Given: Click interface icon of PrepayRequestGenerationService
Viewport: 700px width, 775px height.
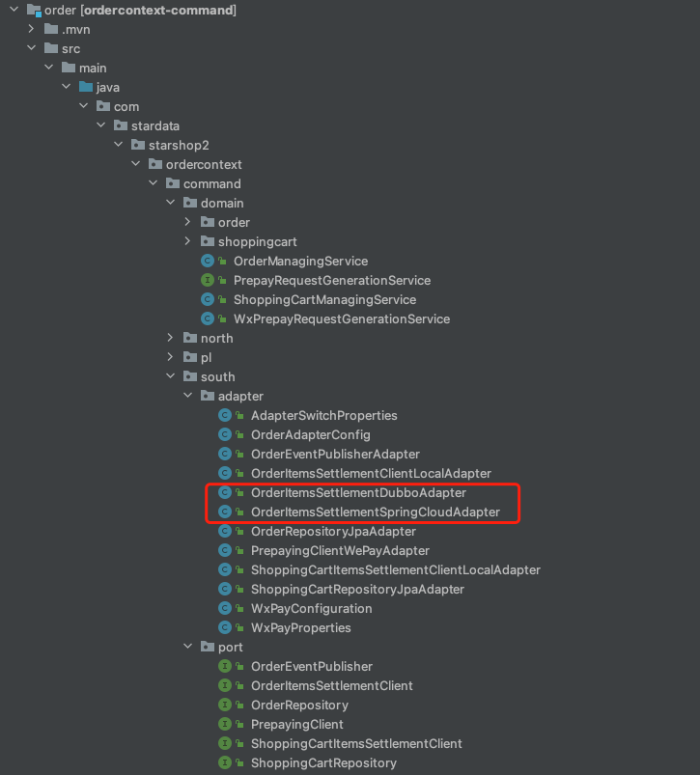Looking at the screenshot, I should tap(208, 280).
